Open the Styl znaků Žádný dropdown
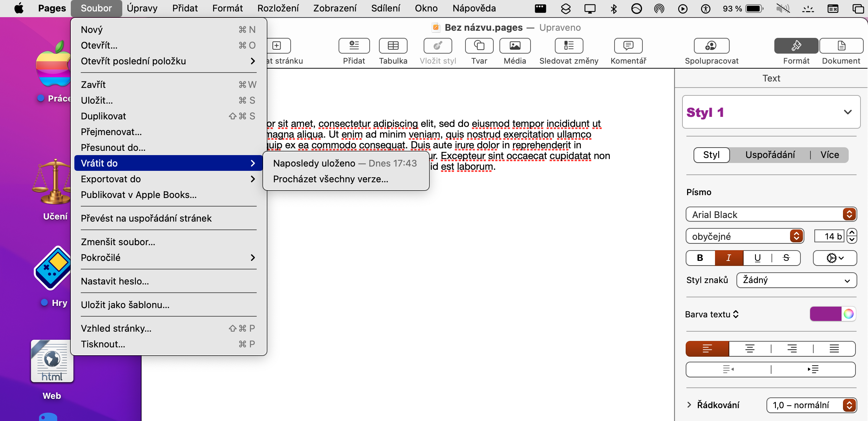 pos(796,280)
